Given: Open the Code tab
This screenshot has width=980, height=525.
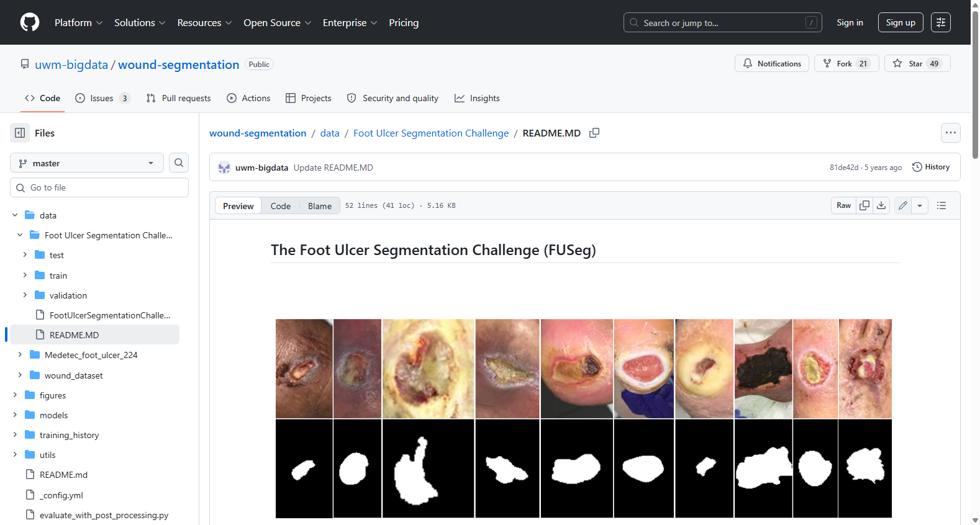Looking at the screenshot, I should click(x=42, y=98).
